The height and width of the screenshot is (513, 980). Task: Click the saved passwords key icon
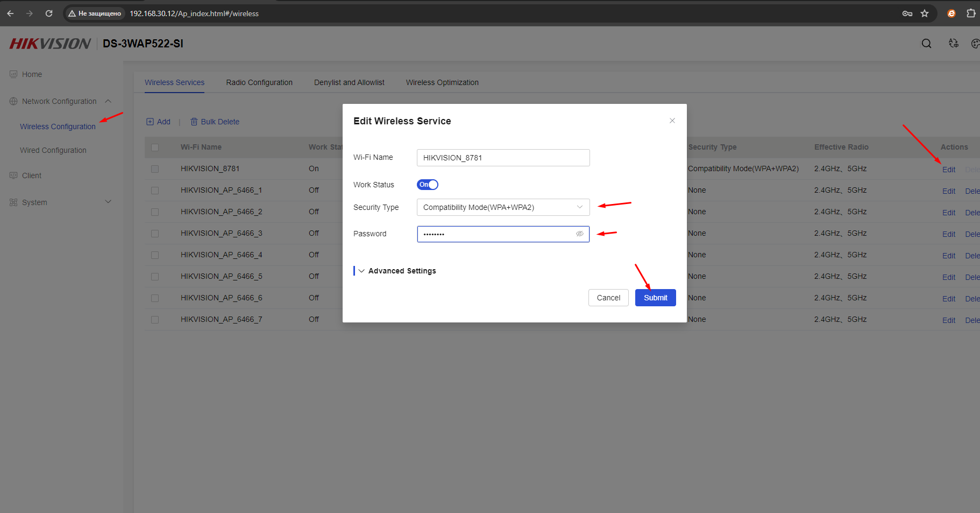click(907, 13)
